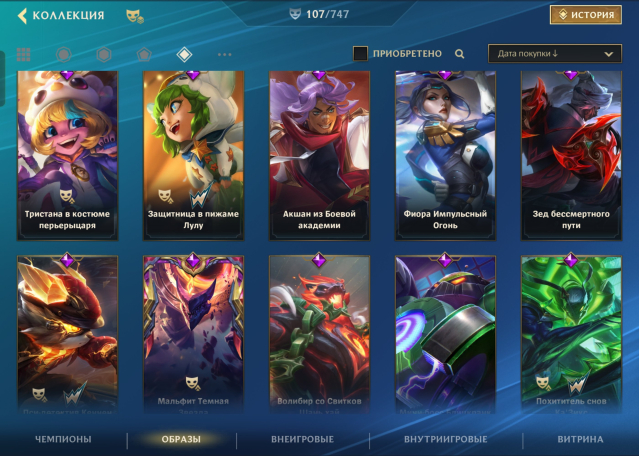Select the all-rarities grid filter icon
The image size is (639, 456).
click(23, 54)
